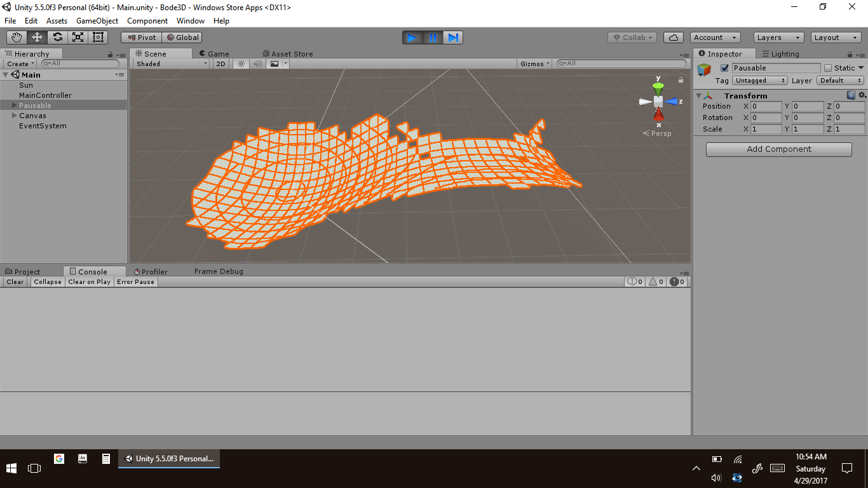Open the Shaded draw mode dropdown
This screenshot has height=488, width=868.
click(172, 64)
